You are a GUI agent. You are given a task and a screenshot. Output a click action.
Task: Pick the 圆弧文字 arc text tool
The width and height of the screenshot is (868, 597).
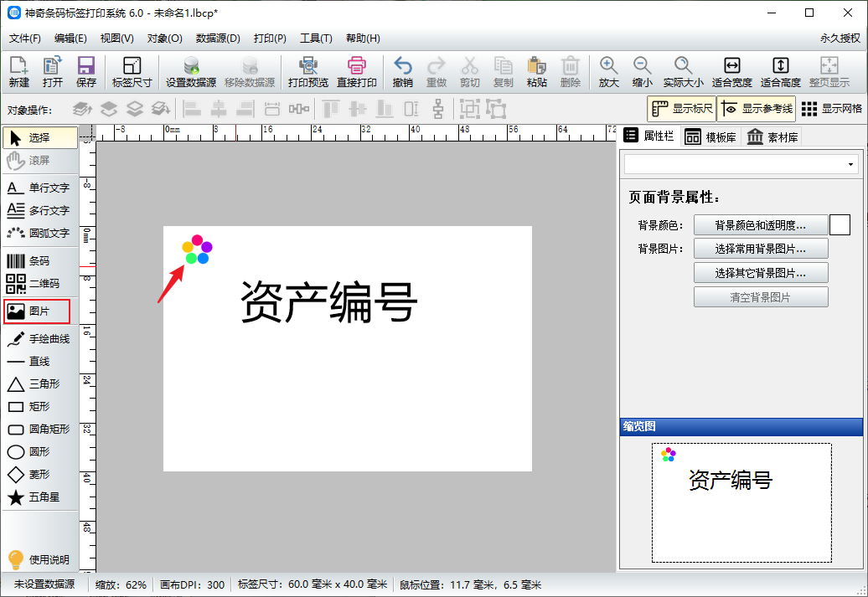39,233
